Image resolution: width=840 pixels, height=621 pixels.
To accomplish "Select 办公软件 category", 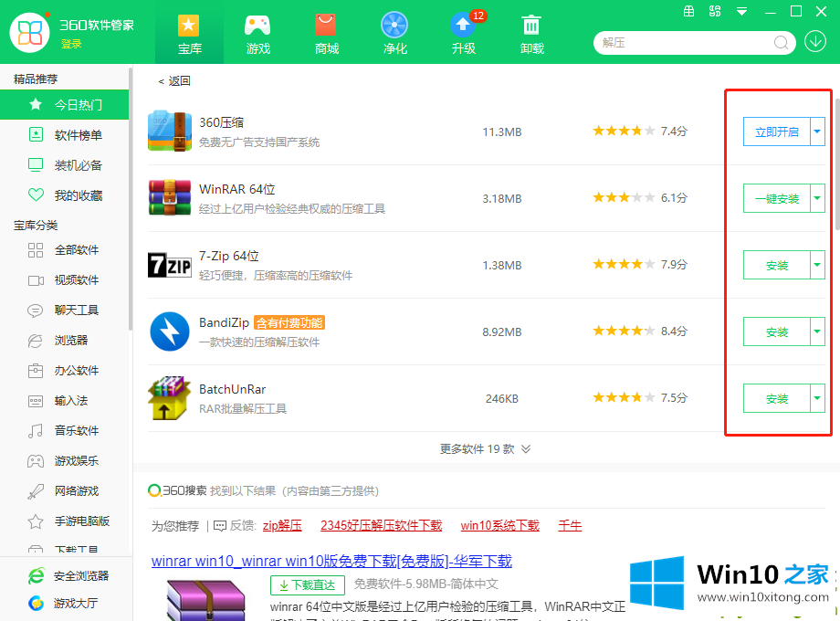I will click(64, 370).
